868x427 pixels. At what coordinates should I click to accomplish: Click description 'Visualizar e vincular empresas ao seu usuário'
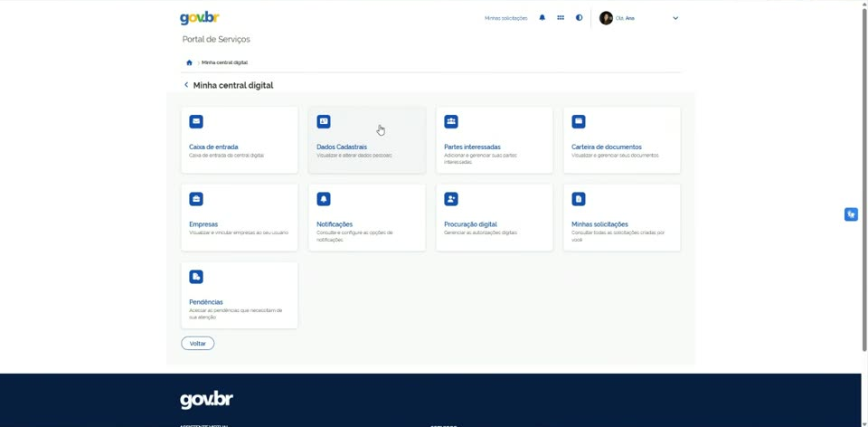[x=239, y=232]
